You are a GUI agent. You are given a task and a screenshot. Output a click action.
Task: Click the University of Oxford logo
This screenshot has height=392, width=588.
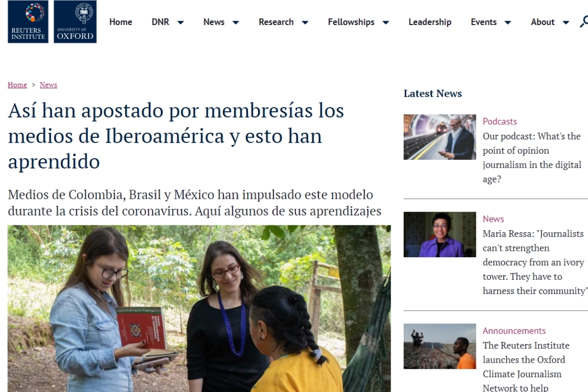coord(75,22)
